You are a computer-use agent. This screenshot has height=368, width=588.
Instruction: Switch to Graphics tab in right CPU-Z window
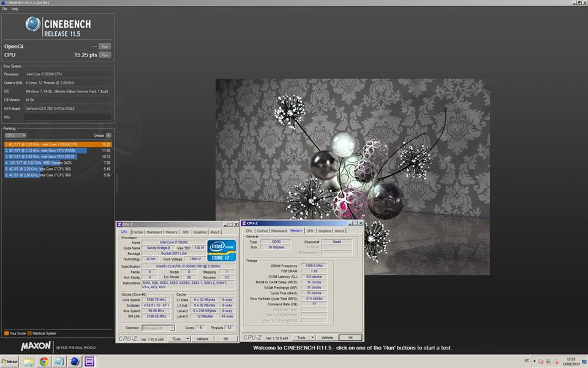325,231
